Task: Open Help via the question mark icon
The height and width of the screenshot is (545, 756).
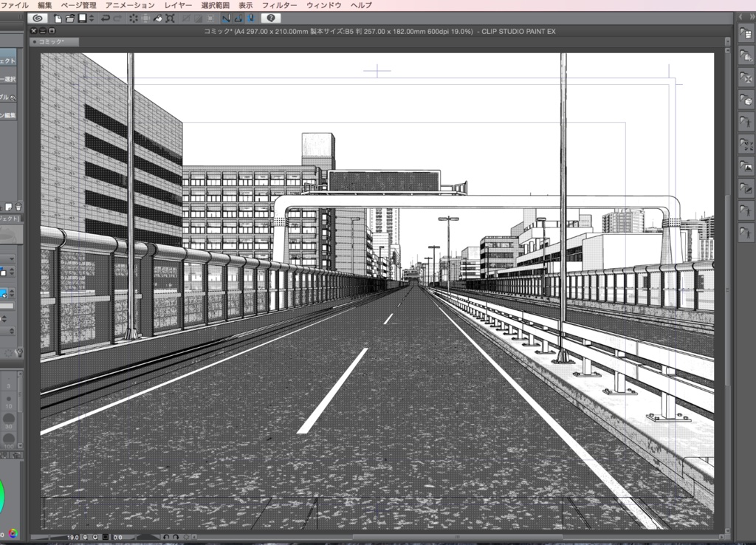Action: coord(271,17)
